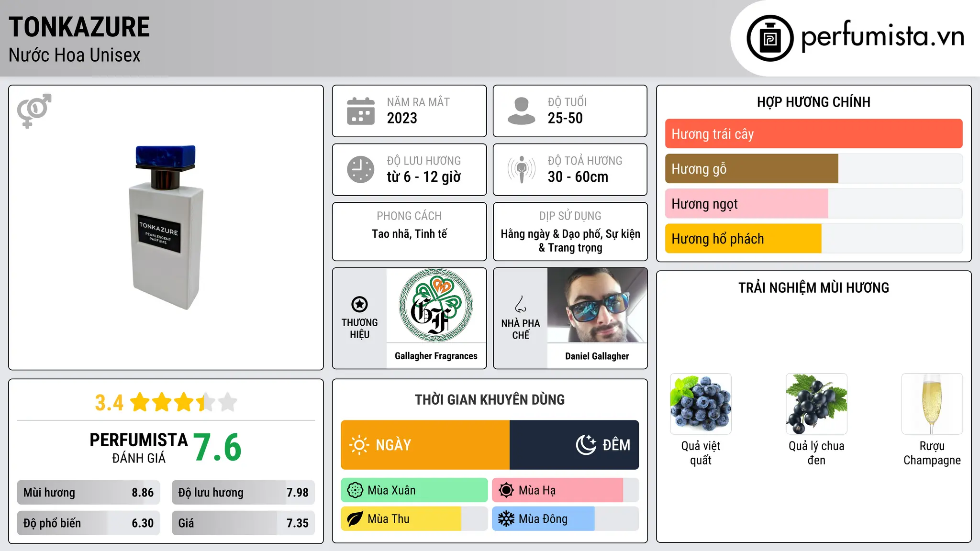
Task: Click the calendar icon beside Năm ra mắt
Action: 361,111
